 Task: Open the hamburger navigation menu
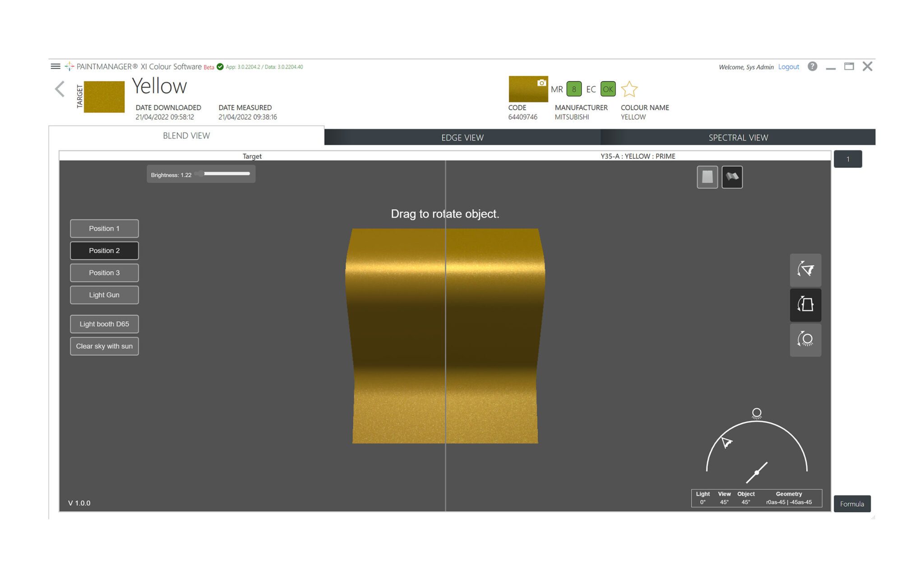pos(55,66)
